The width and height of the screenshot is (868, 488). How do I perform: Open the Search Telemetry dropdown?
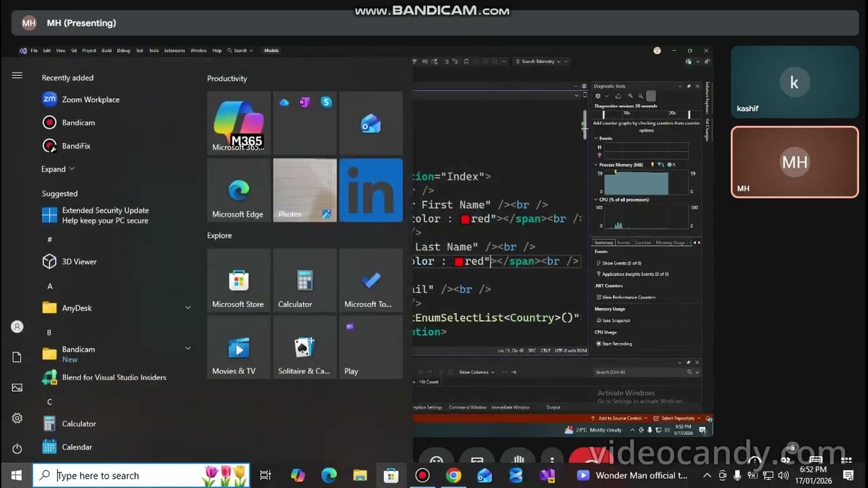coord(540,61)
